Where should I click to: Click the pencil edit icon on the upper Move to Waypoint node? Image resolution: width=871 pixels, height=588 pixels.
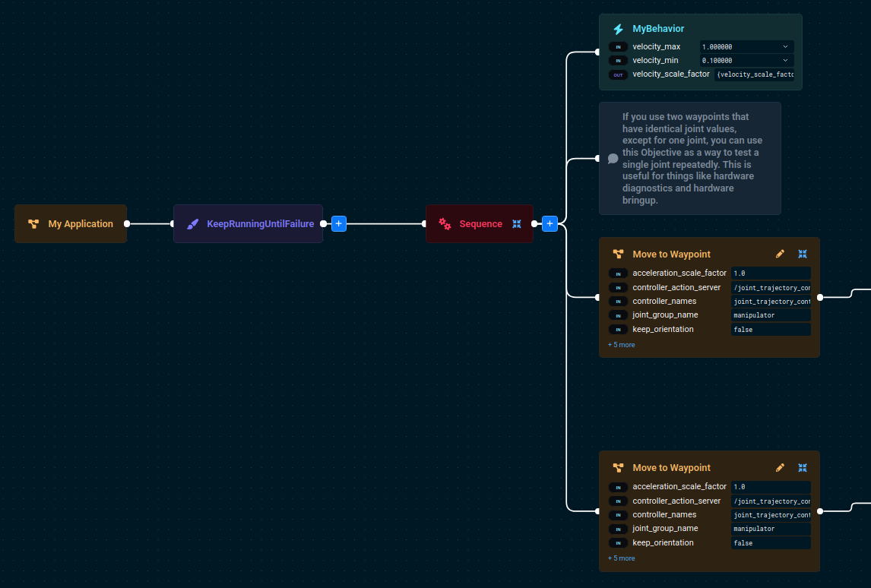point(780,254)
